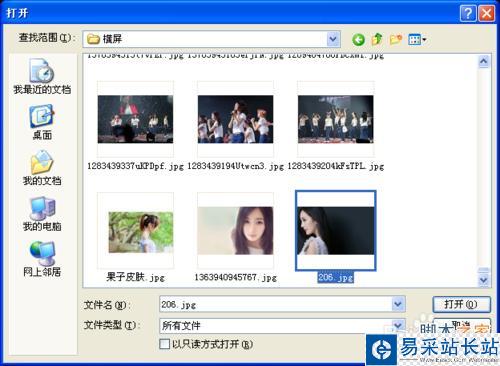Click the file list scroll down arrow
Viewport: 500px width, 366px height.
click(483, 280)
